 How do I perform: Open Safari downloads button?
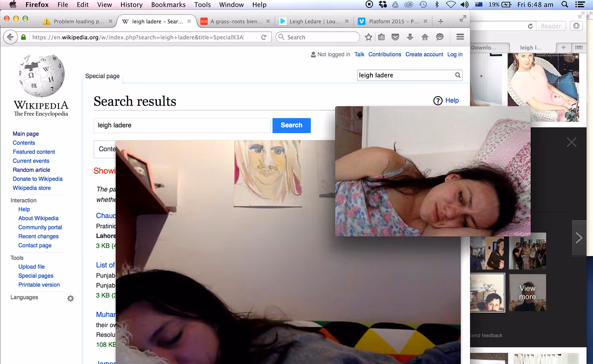[576, 26]
